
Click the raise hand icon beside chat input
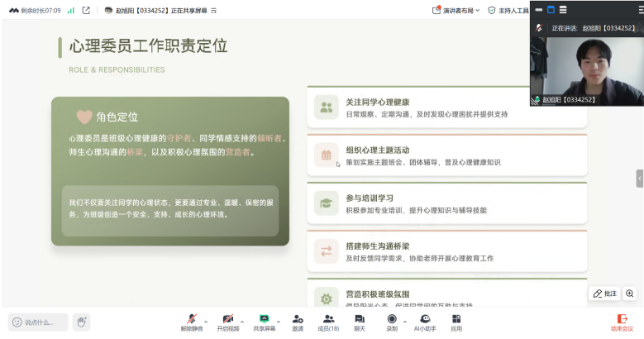pos(80,322)
